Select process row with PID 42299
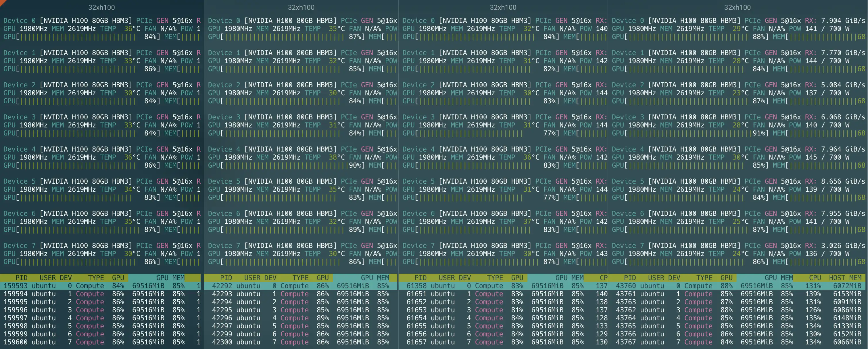 pyautogui.click(x=301, y=334)
